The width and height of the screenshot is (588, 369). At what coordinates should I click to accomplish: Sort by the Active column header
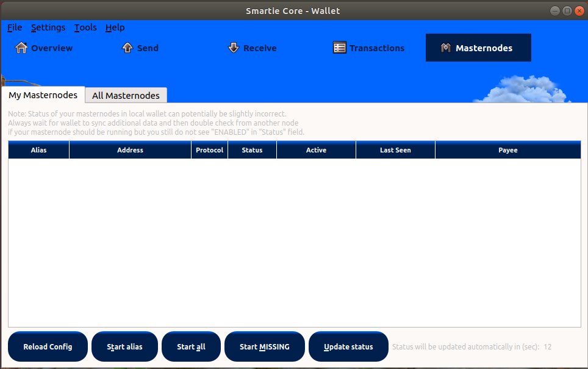click(316, 150)
